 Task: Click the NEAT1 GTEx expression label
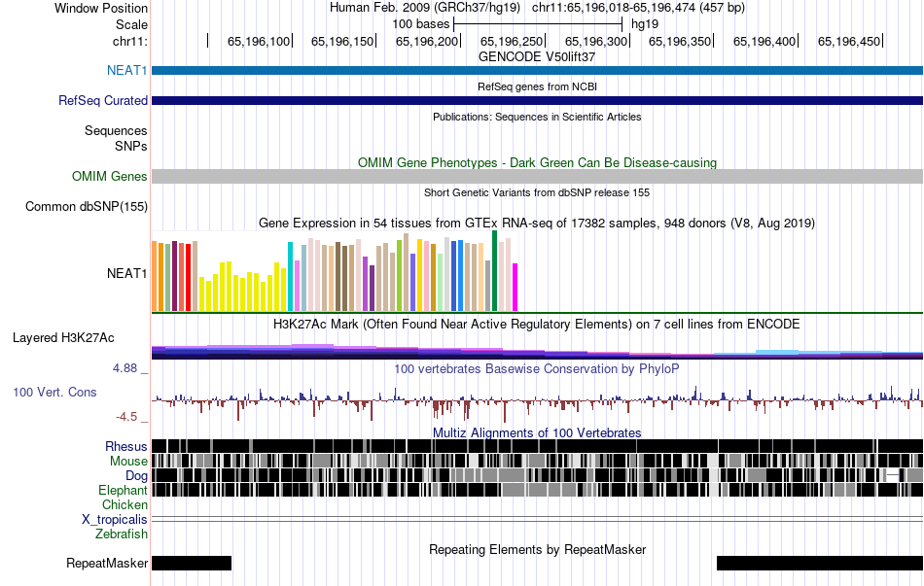point(126,273)
